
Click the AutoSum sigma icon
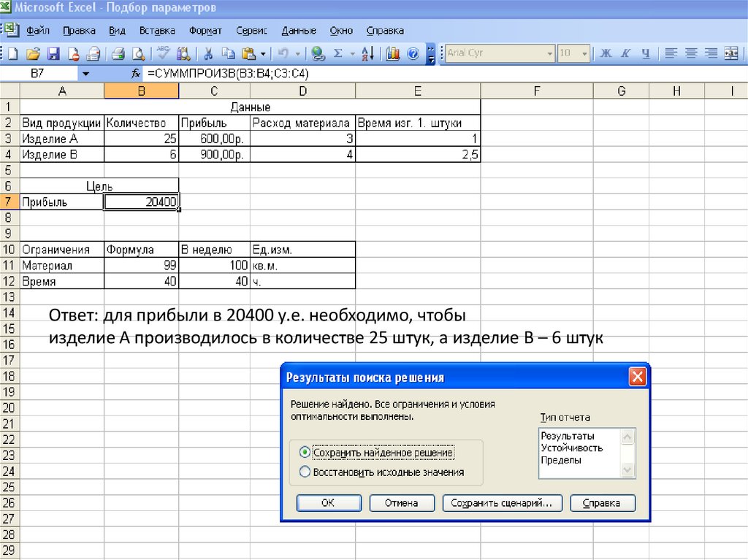tap(337, 53)
